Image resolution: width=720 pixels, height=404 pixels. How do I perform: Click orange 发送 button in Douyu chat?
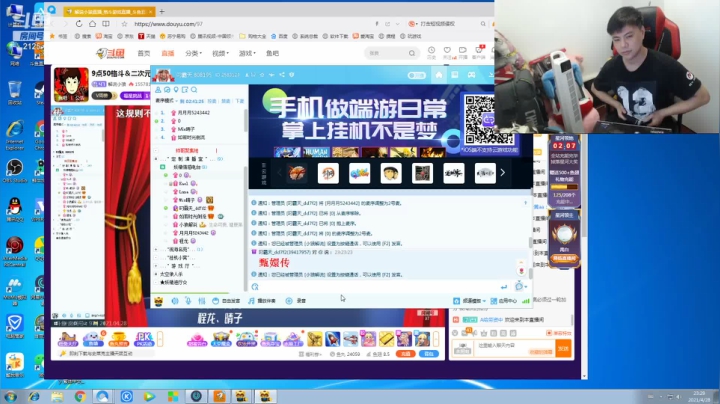pyautogui.click(x=563, y=348)
